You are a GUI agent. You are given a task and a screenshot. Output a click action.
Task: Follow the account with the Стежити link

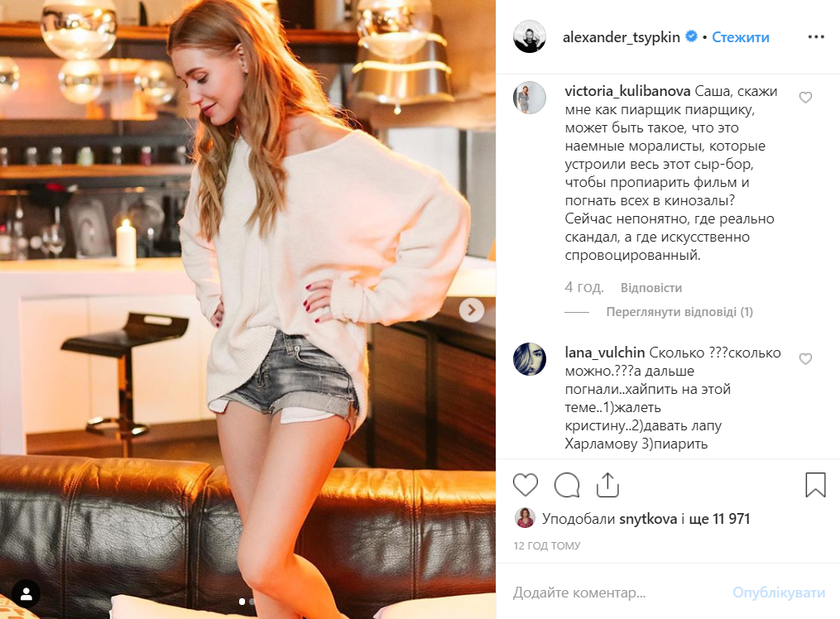point(741,37)
